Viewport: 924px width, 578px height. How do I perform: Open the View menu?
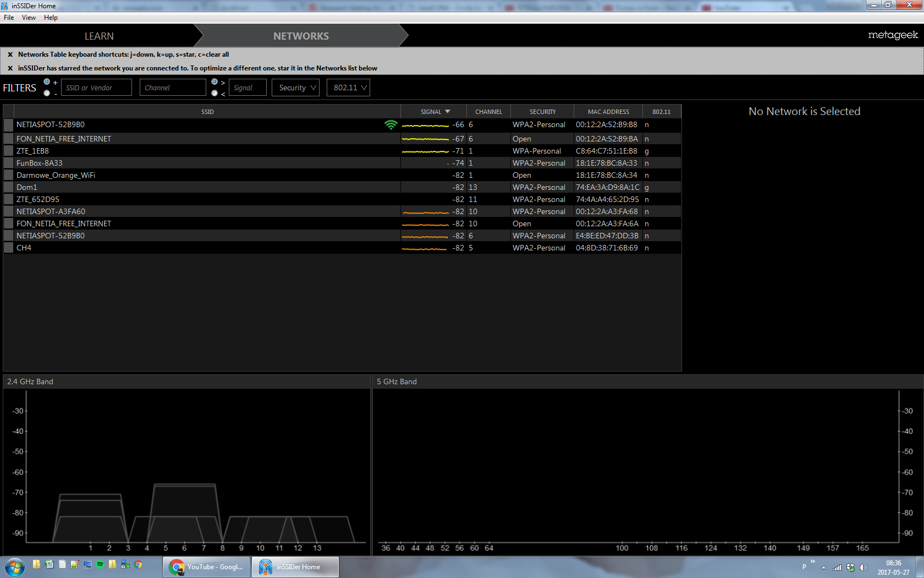tap(29, 18)
